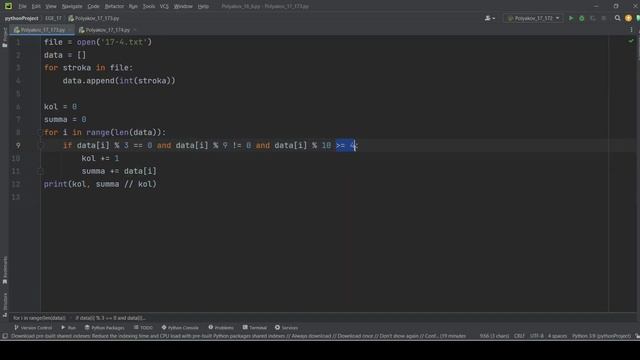
Task: Click the 'print(kol, summa // kol)' line
Action: coord(100,184)
